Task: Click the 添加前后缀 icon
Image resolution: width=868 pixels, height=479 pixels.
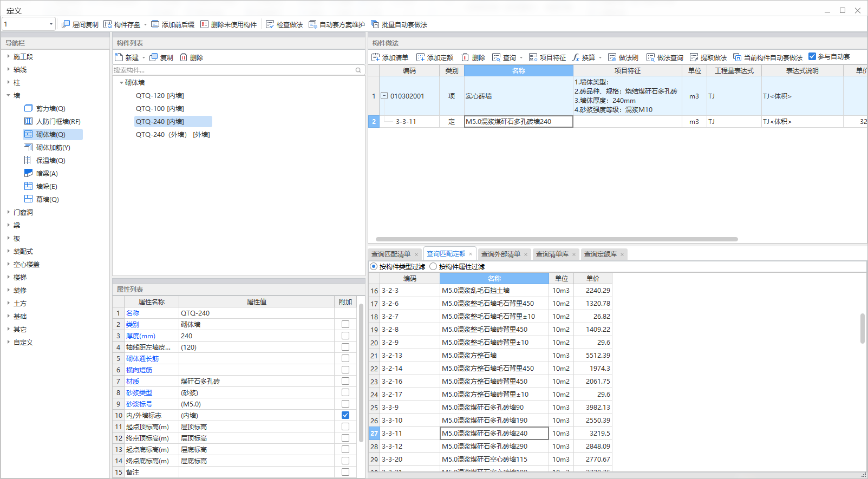Action: click(155, 24)
